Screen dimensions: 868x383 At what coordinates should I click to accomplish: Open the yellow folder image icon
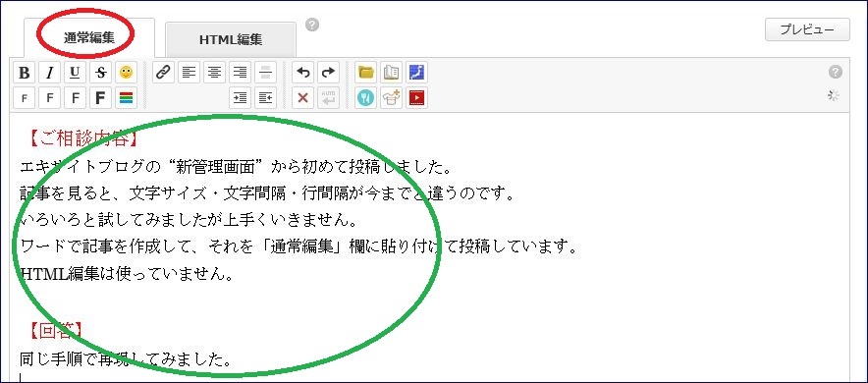click(365, 73)
